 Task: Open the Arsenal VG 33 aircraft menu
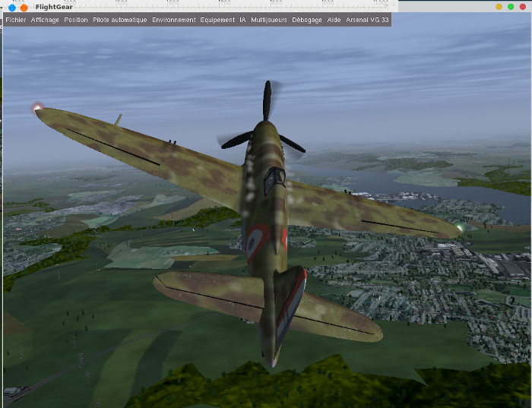tap(367, 20)
